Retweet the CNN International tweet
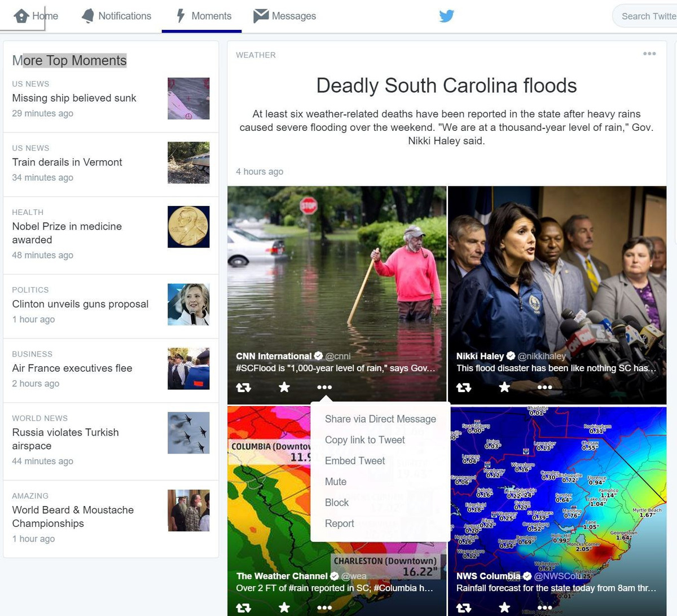 [x=243, y=388]
